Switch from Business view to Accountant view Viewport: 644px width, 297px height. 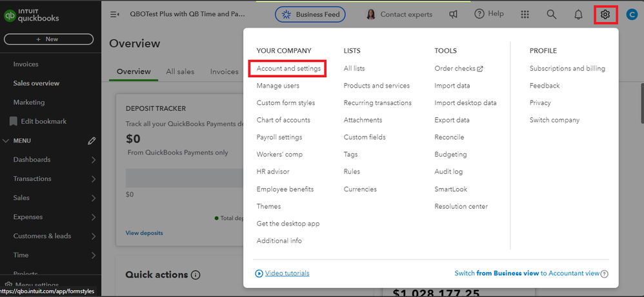527,273
